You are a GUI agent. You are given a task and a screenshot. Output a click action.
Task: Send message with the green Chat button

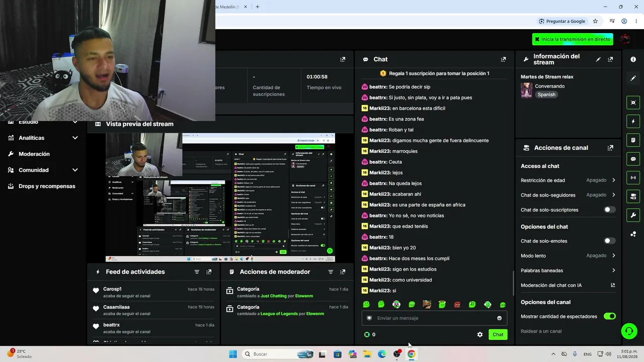pyautogui.click(x=498, y=334)
